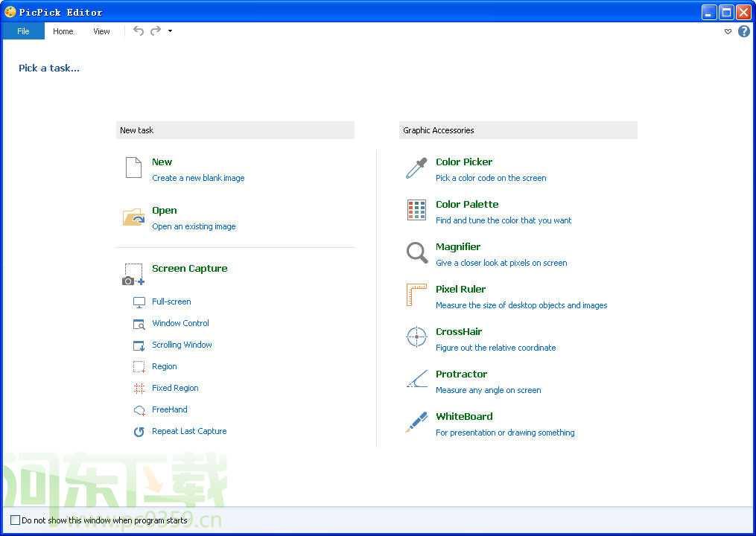This screenshot has height=536, width=756.
Task: Click the Fixed Region grid icon
Action: click(139, 388)
